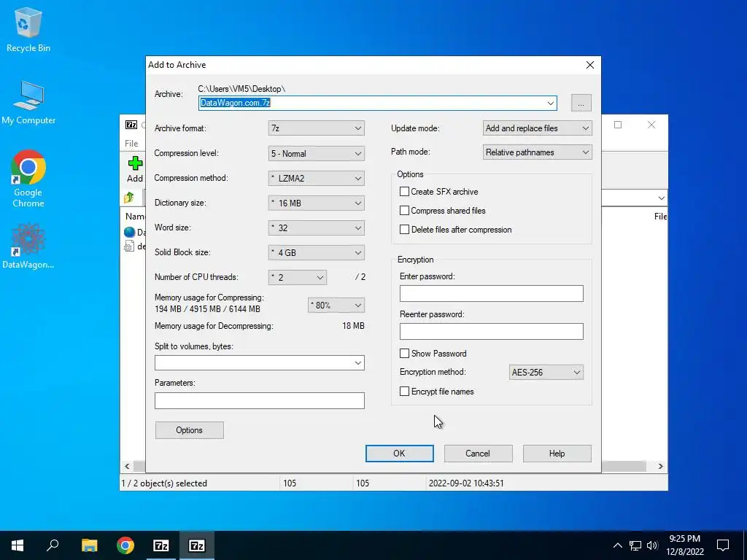
Task: Click '1 / 2 object(s) selected' status text
Action: [164, 483]
